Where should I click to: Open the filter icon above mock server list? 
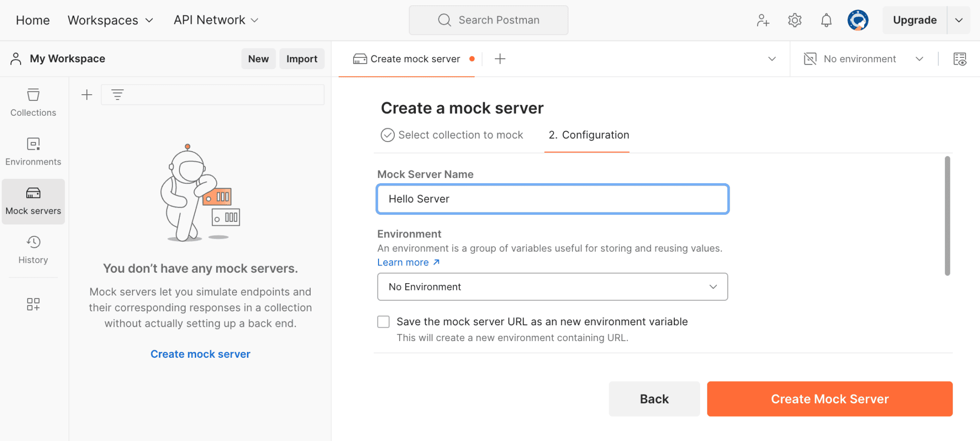[117, 94]
